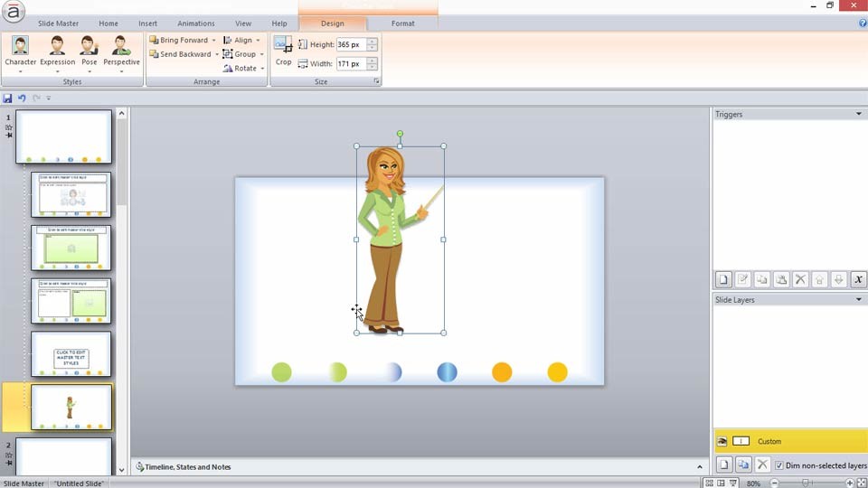Zoom in with the plus button

[x=850, y=483]
